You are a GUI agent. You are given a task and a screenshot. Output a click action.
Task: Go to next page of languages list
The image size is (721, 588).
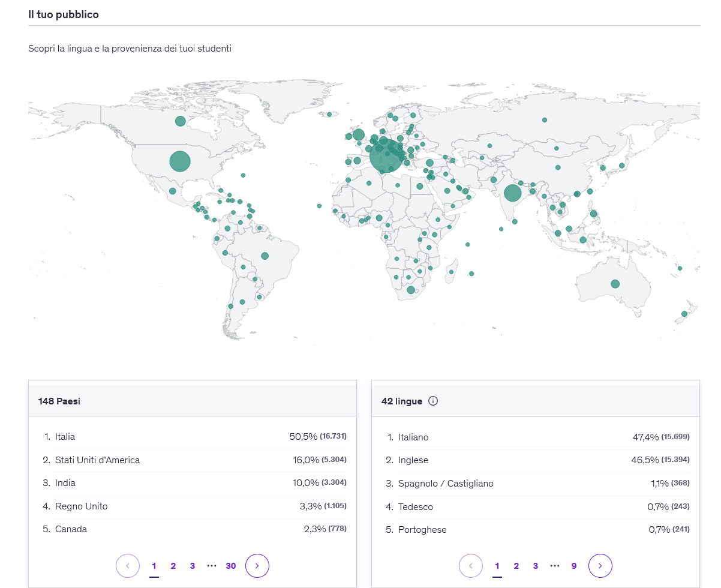point(600,565)
